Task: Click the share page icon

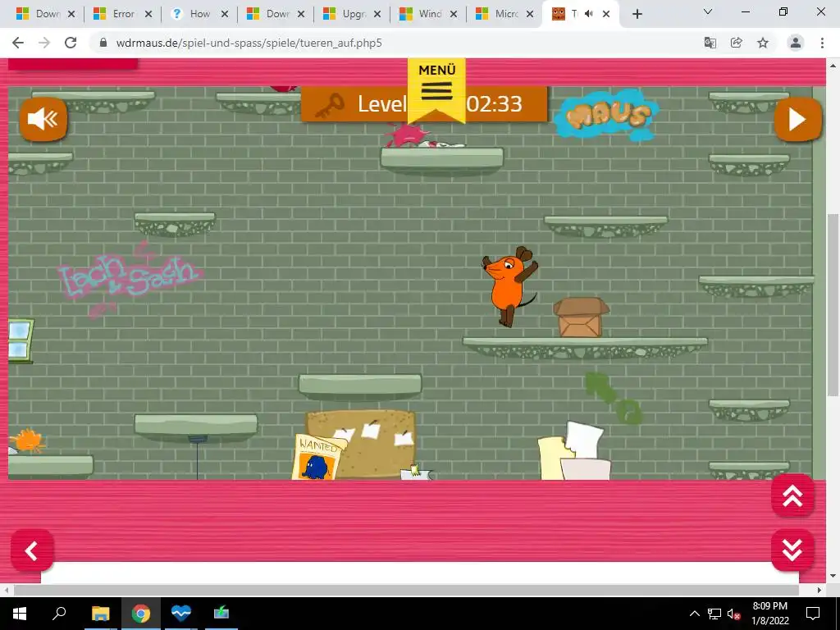Action: click(737, 43)
